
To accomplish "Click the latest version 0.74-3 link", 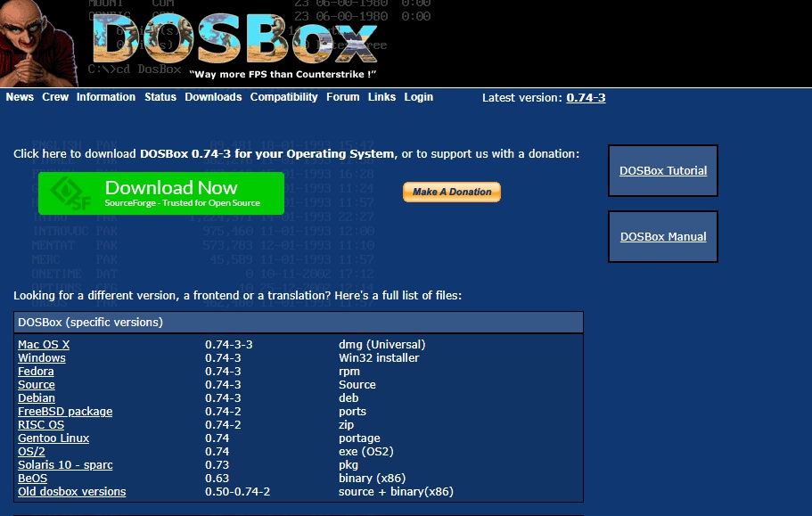I will click(586, 98).
